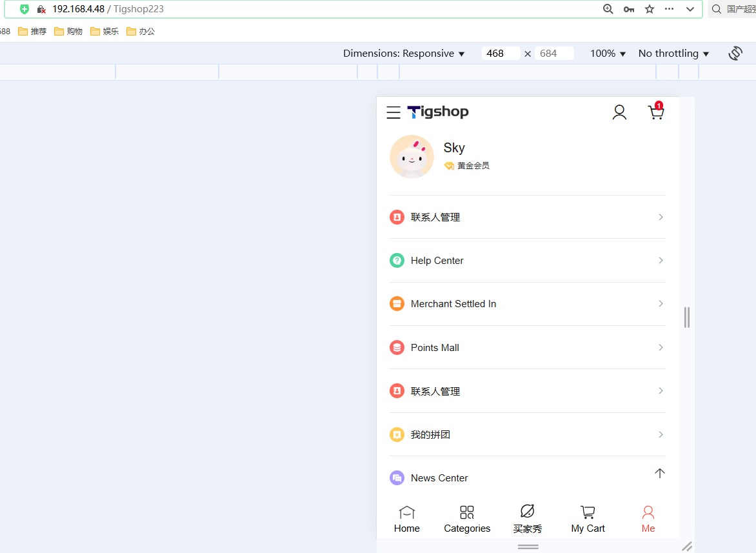Go to the My Cart tab
This screenshot has height=553, width=756.
click(588, 519)
